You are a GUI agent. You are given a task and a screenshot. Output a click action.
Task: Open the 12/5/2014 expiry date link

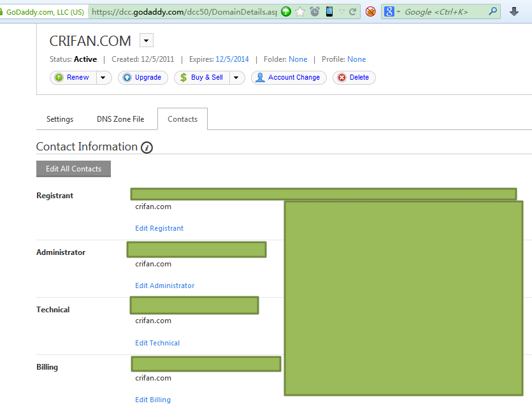click(232, 59)
